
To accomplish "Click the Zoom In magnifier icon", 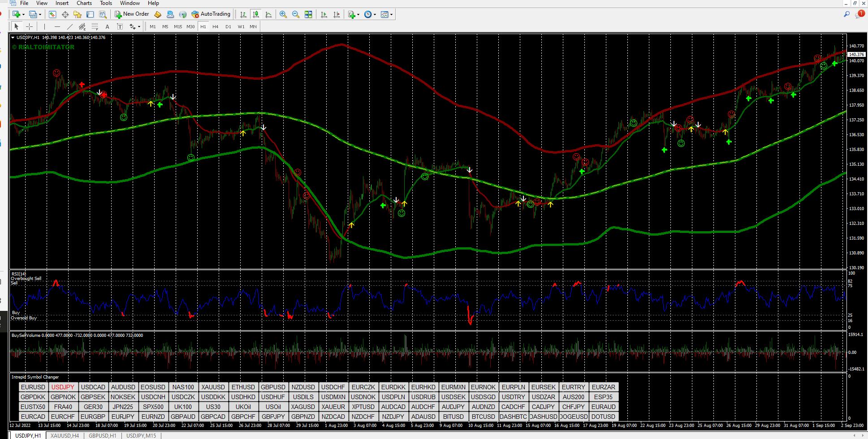I will [283, 14].
